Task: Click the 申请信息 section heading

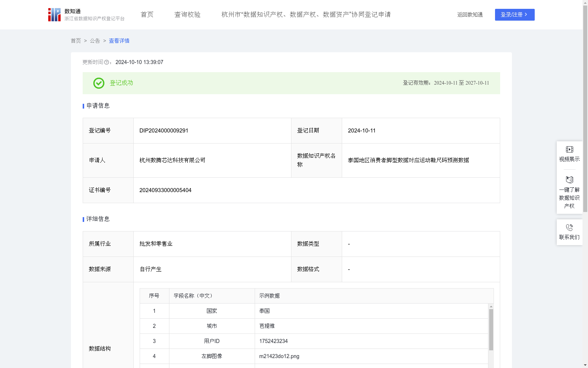Action: [98, 106]
